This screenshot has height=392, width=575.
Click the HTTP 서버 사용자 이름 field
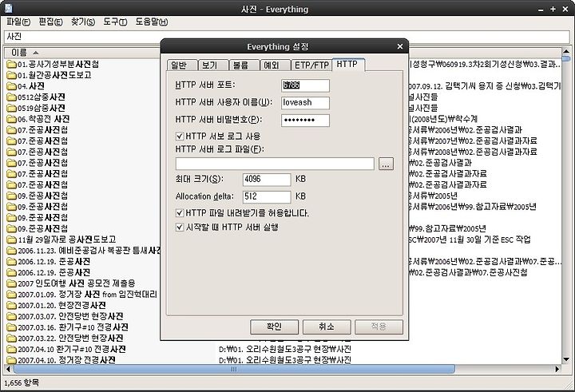pyautogui.click(x=305, y=103)
